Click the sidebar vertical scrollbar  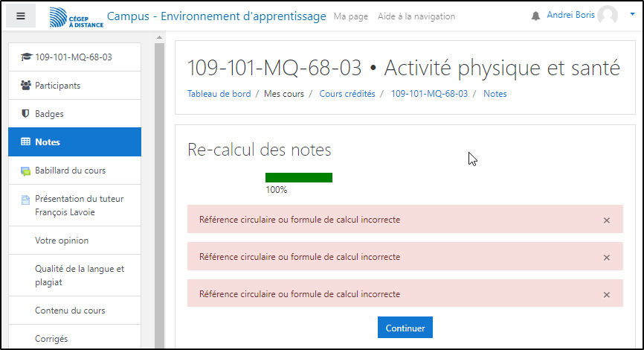pyautogui.click(x=159, y=194)
